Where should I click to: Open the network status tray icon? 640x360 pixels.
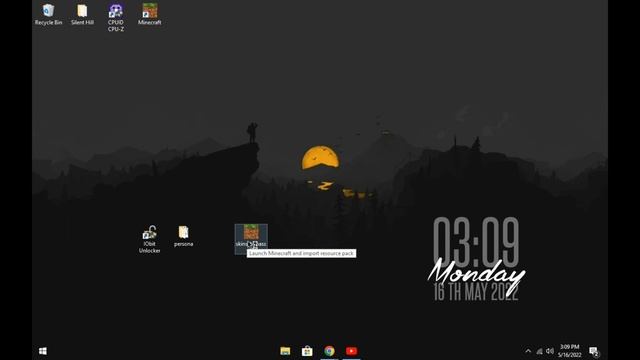click(x=539, y=351)
